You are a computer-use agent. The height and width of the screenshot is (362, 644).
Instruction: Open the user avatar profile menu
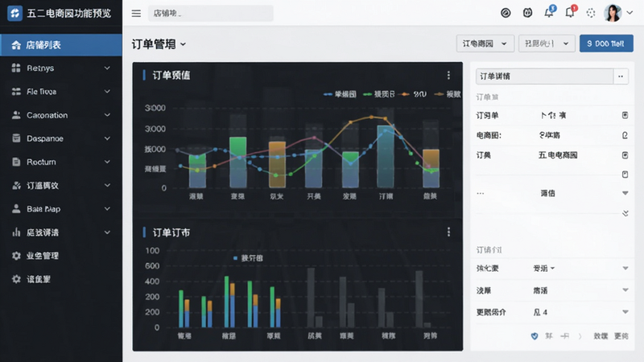[613, 13]
